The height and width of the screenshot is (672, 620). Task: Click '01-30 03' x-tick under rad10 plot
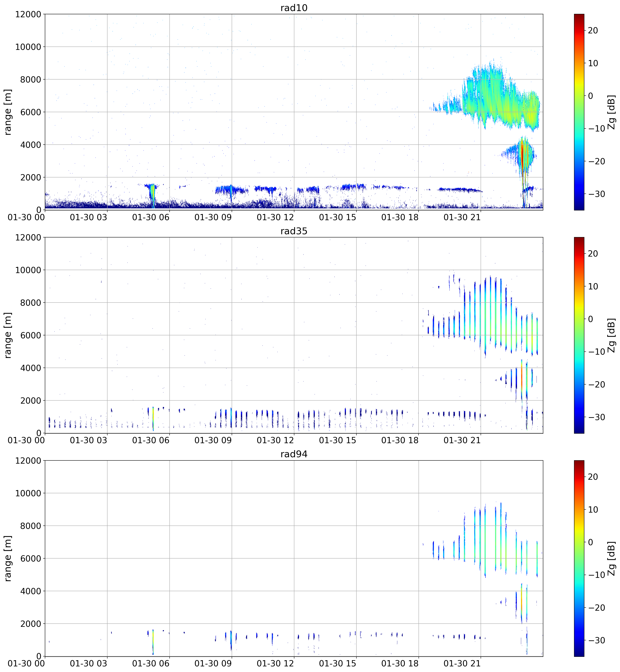(88, 217)
